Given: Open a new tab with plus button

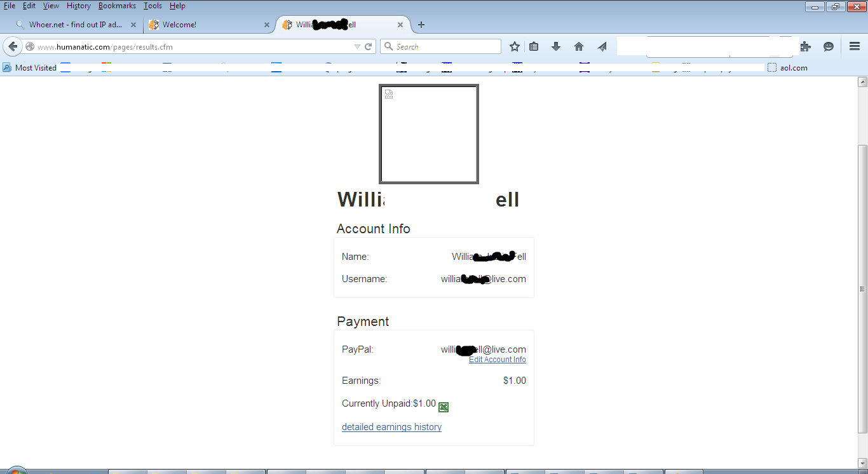Looking at the screenshot, I should pyautogui.click(x=421, y=25).
